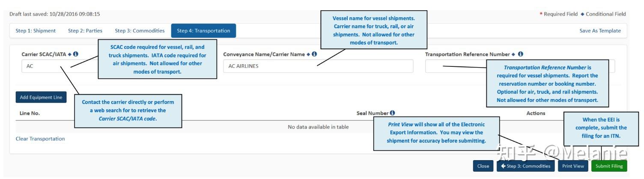Viewport: 644px width, 179px height.
Task: Click the Carrier SCAC/IATA info icon
Action: point(76,54)
